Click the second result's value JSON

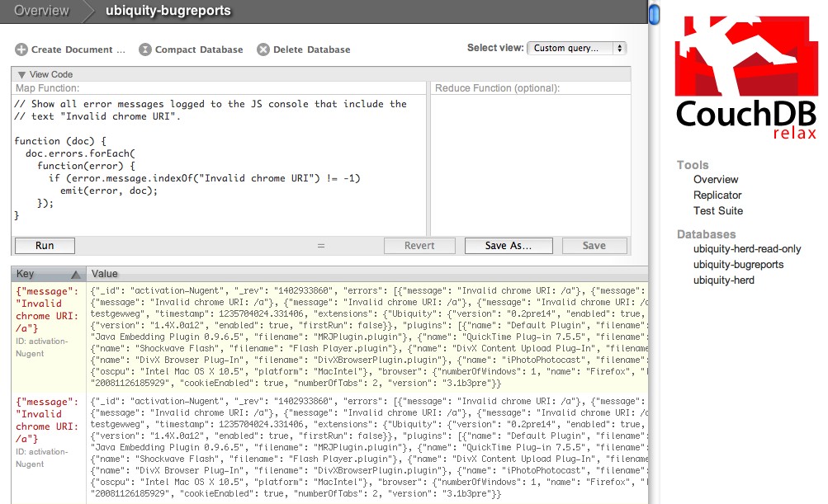click(x=368, y=448)
